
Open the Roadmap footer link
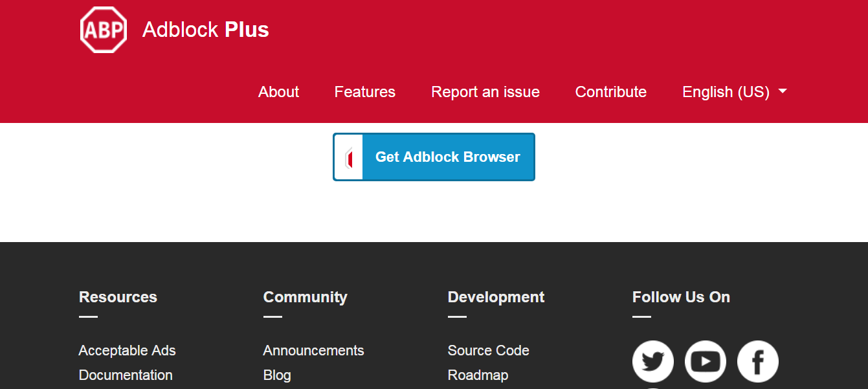[478, 375]
